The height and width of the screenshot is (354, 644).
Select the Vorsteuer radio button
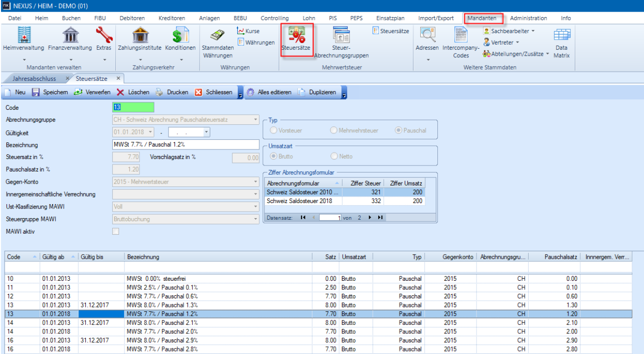point(274,130)
